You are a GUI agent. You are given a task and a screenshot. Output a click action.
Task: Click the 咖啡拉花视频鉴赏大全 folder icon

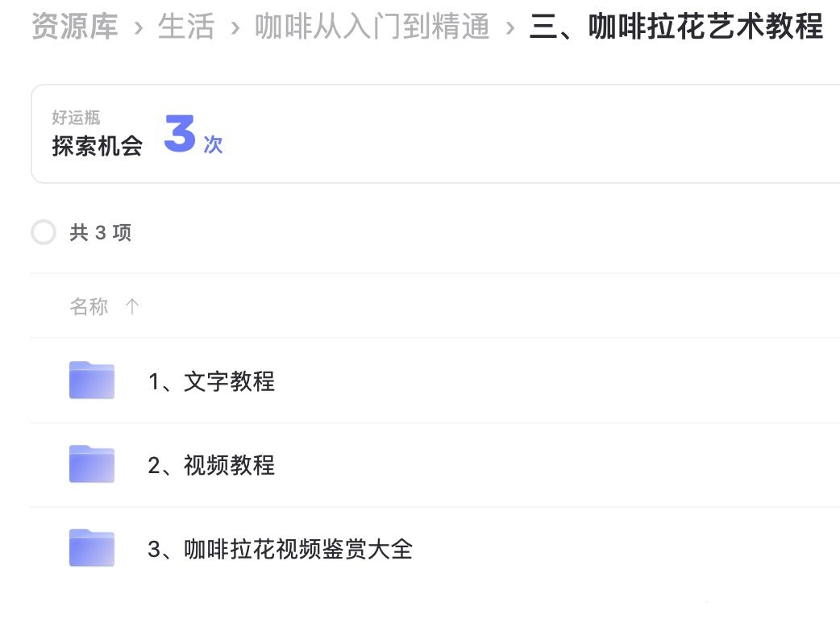pyautogui.click(x=91, y=548)
